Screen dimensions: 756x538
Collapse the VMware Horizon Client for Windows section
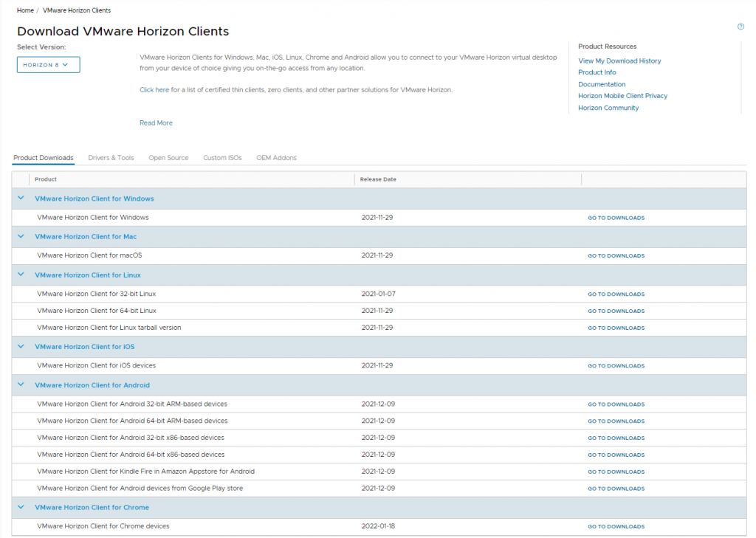(x=21, y=198)
